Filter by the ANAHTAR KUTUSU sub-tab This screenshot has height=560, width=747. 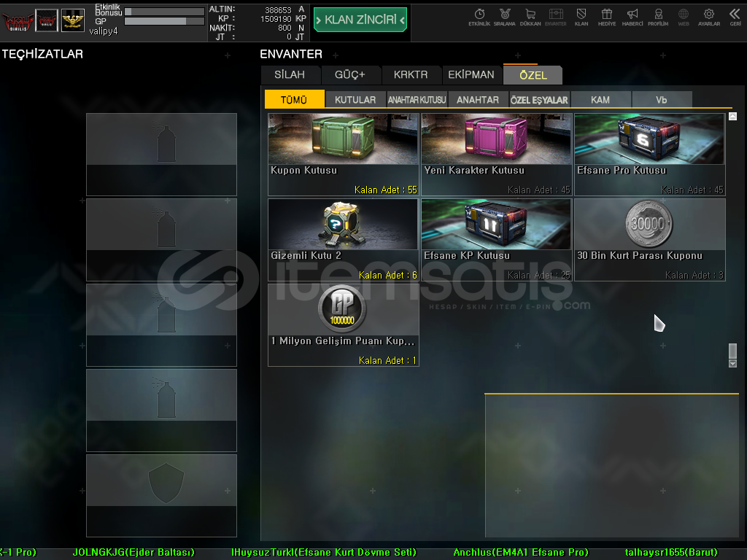coord(417,99)
